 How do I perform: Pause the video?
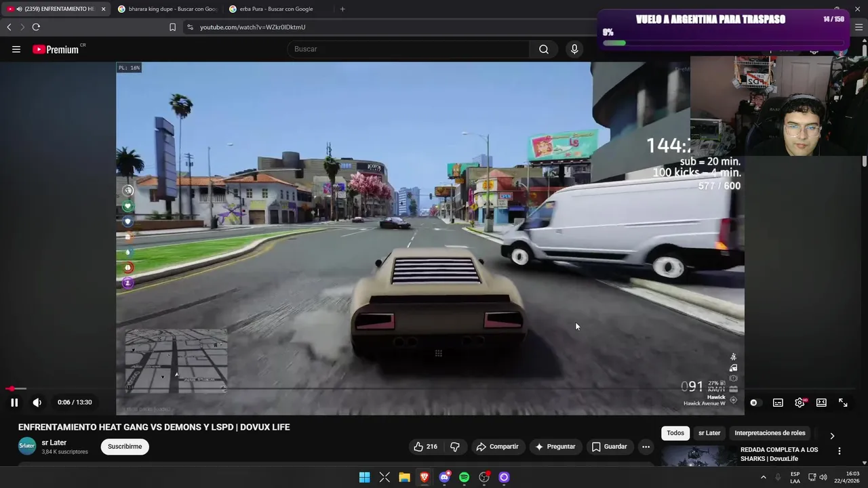pos(14,403)
